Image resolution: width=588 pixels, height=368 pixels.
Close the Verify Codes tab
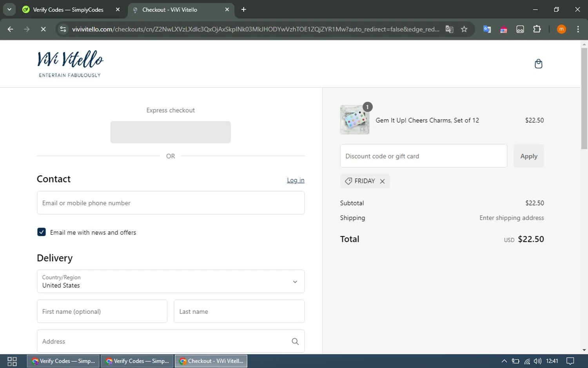coord(118,9)
